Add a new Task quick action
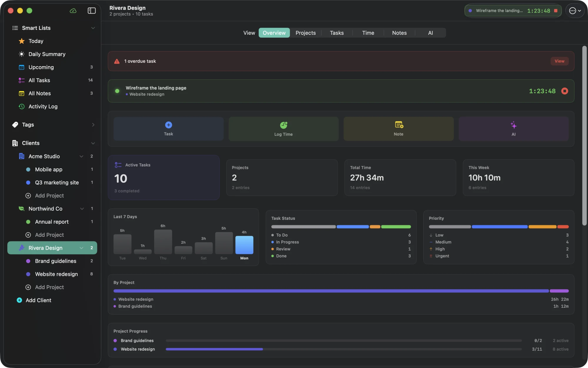 168,129
